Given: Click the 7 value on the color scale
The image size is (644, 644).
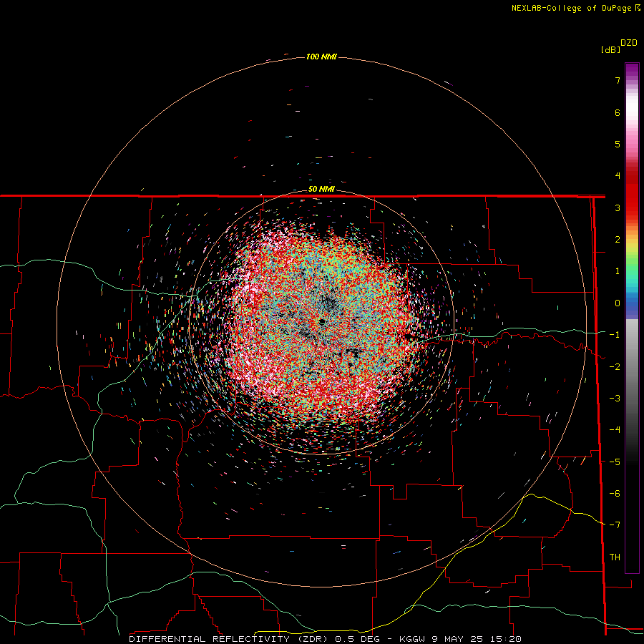Looking at the screenshot, I should click(x=618, y=80).
